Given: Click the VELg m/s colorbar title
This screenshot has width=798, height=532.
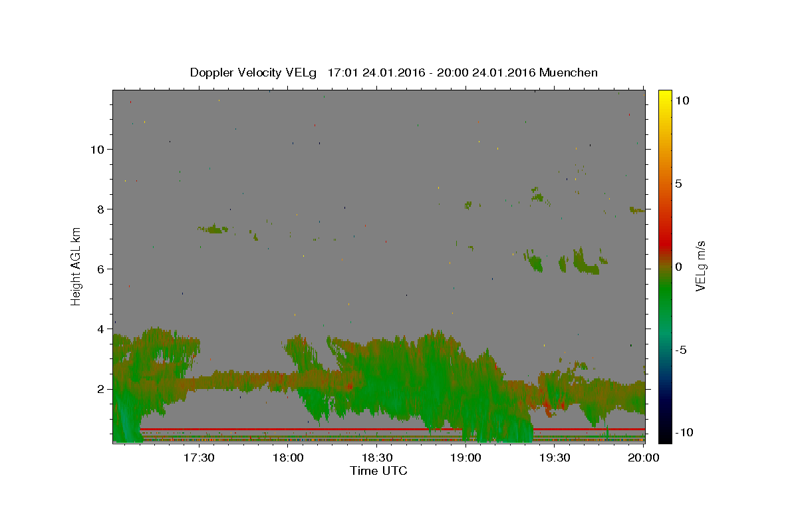Looking at the screenshot, I should click(x=700, y=266).
